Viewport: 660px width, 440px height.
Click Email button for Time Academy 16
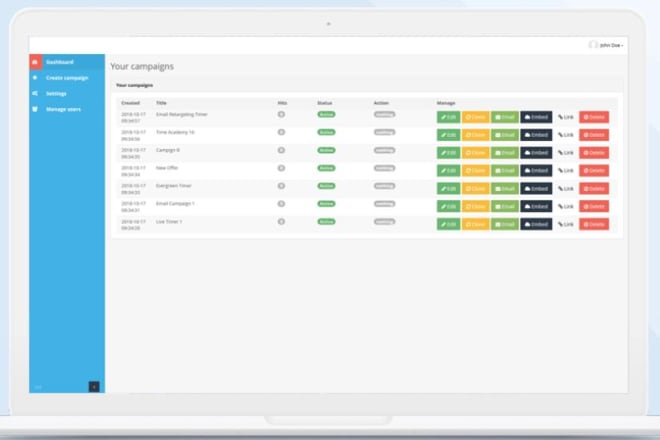tap(505, 135)
